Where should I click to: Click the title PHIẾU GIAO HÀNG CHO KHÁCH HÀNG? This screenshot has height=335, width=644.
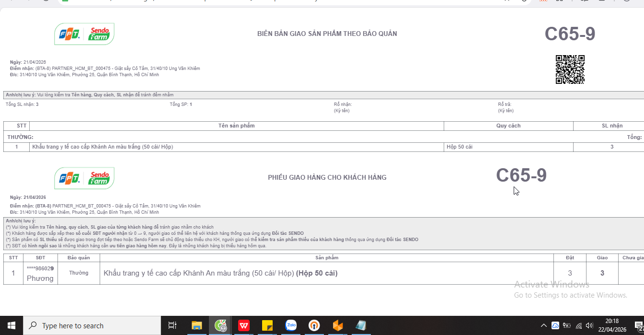click(x=327, y=177)
